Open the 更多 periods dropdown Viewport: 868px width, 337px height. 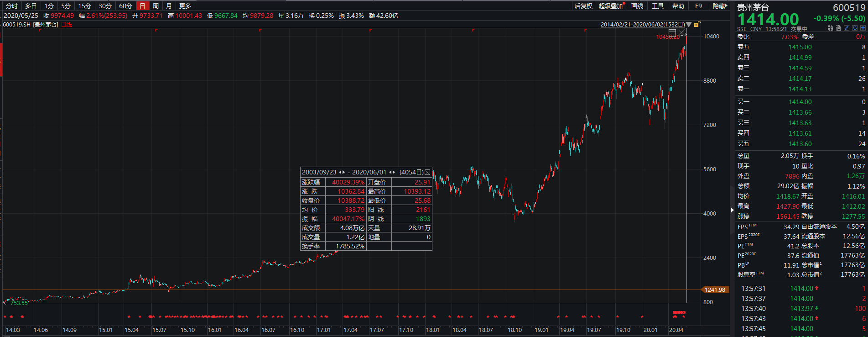pos(185,6)
